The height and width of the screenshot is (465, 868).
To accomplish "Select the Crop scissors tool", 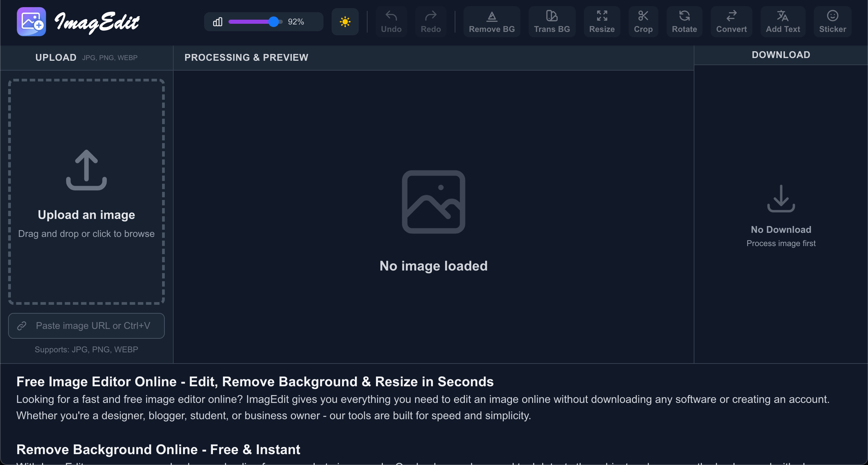I will [x=643, y=22].
